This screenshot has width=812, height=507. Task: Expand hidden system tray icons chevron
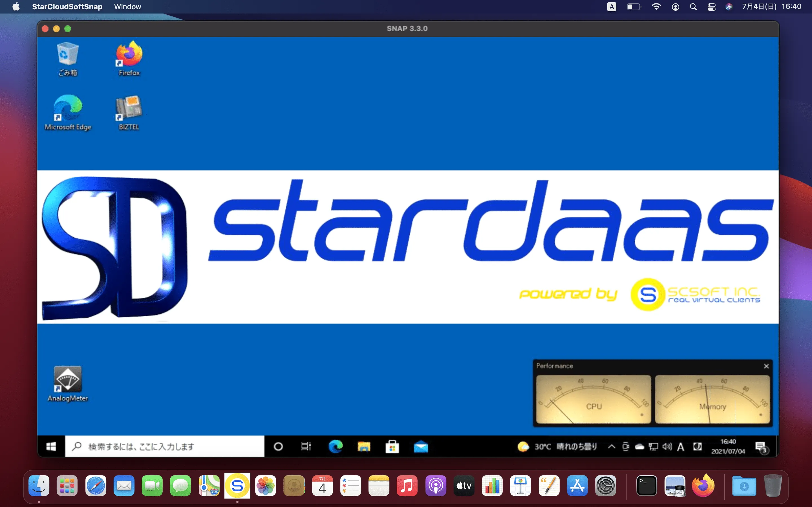(x=611, y=446)
